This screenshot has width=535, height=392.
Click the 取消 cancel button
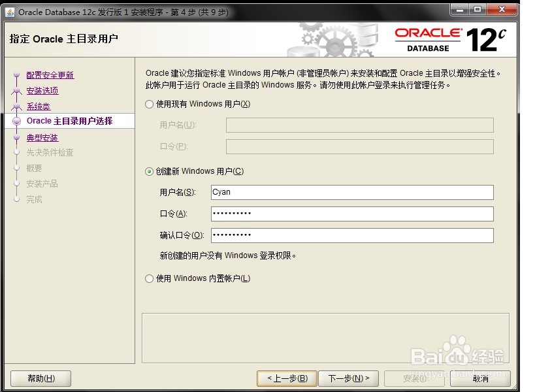pyautogui.click(x=480, y=378)
